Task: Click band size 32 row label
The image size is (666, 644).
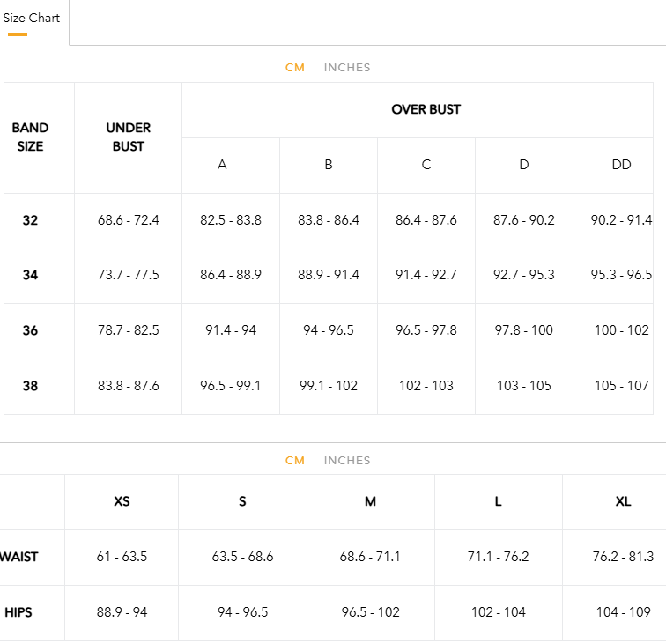Action: [x=30, y=220]
